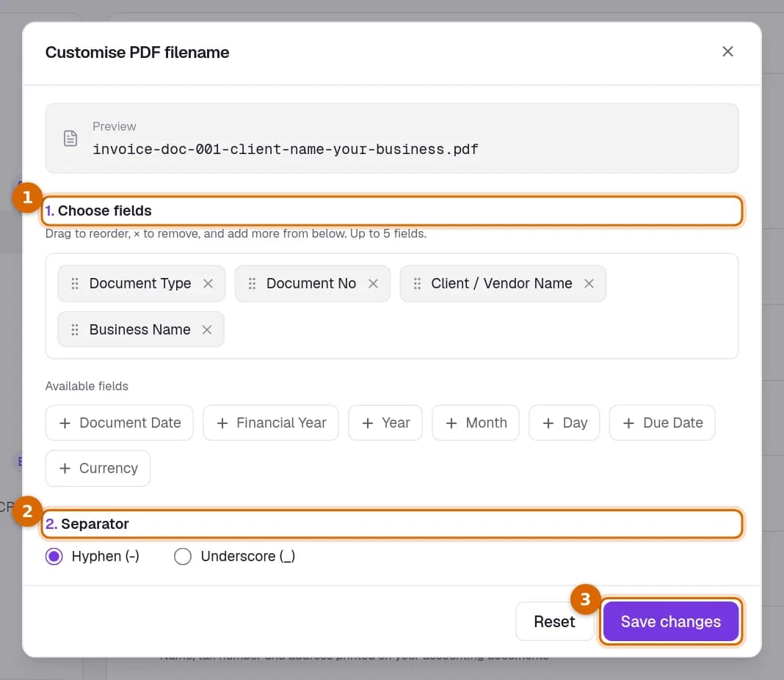Click the preview filename text
The width and height of the screenshot is (784, 680).
pos(286,149)
